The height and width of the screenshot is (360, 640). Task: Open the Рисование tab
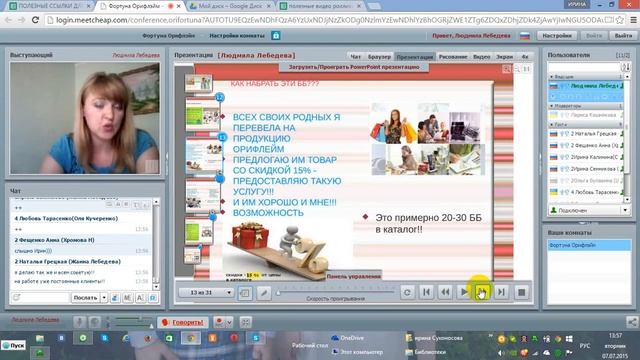tap(453, 57)
